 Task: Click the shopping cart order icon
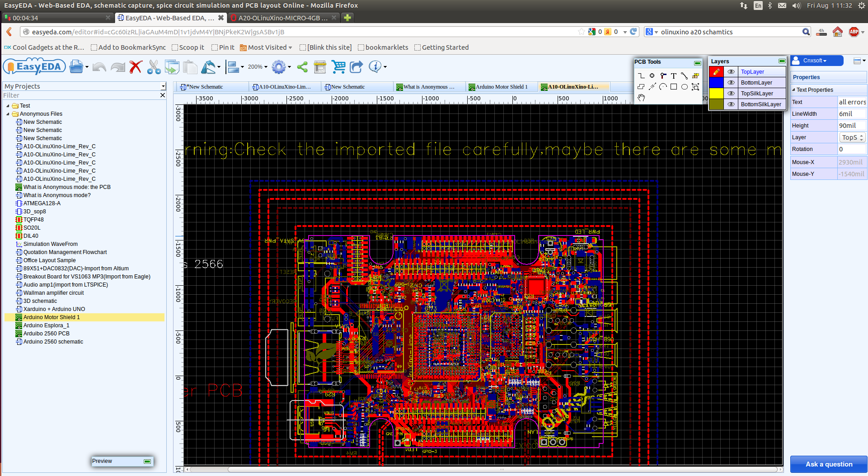pyautogui.click(x=338, y=67)
